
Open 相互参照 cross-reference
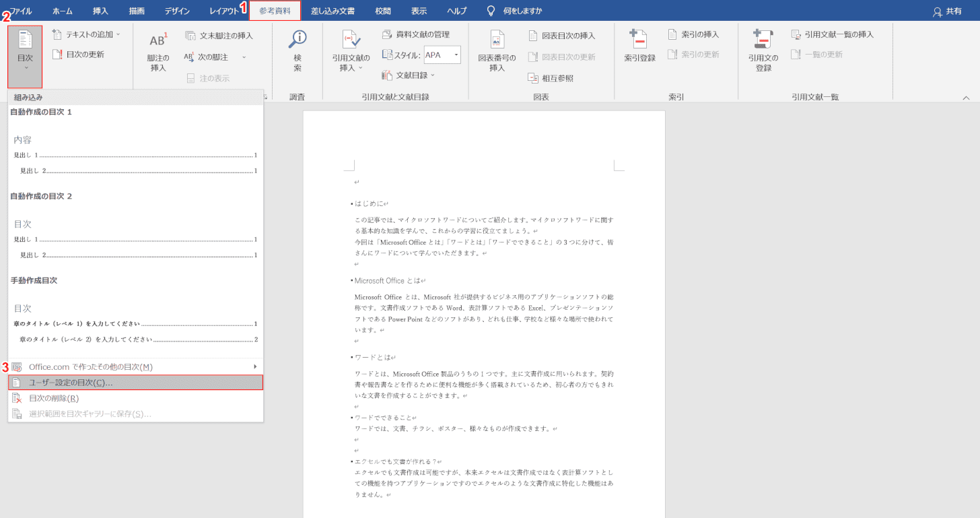tap(551, 78)
